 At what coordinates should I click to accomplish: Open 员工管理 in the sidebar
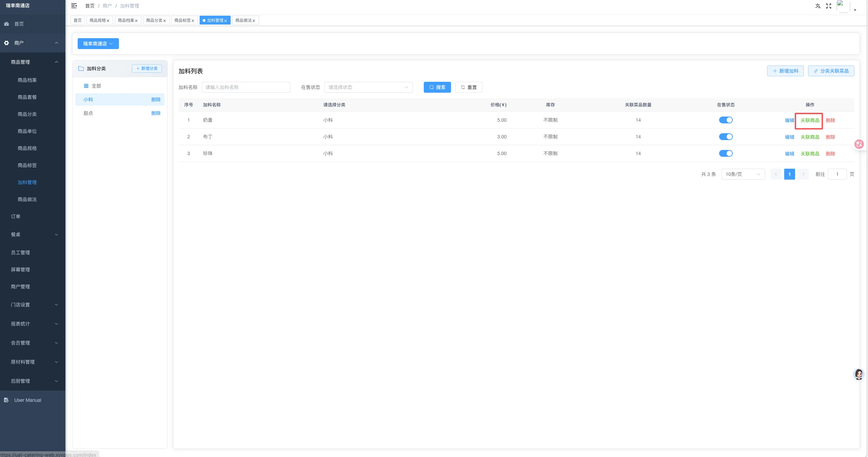pos(20,253)
